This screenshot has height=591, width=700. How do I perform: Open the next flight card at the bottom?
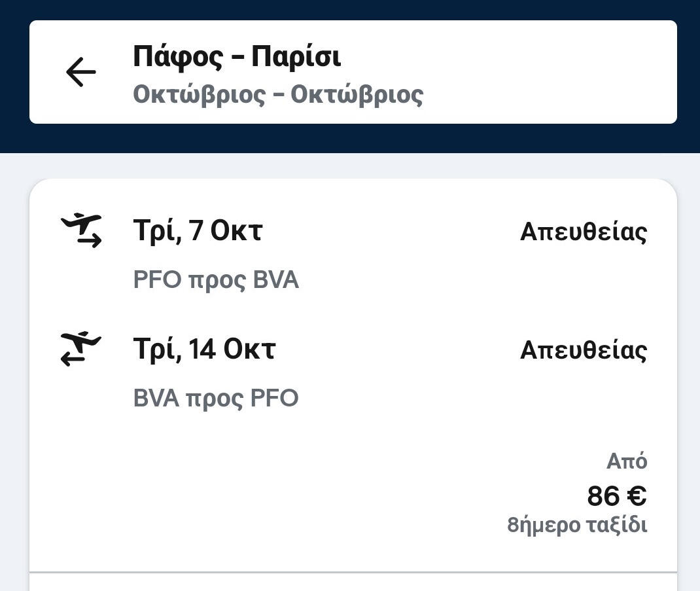(353, 584)
